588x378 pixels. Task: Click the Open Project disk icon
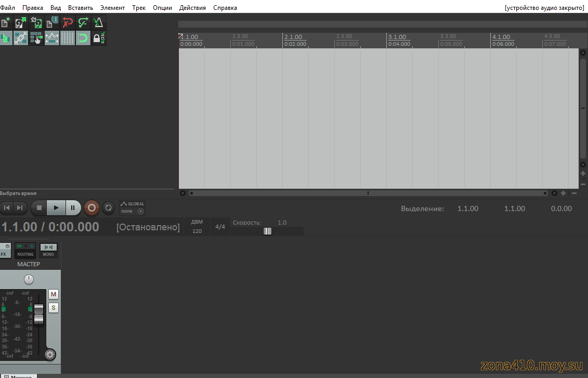(x=21, y=23)
